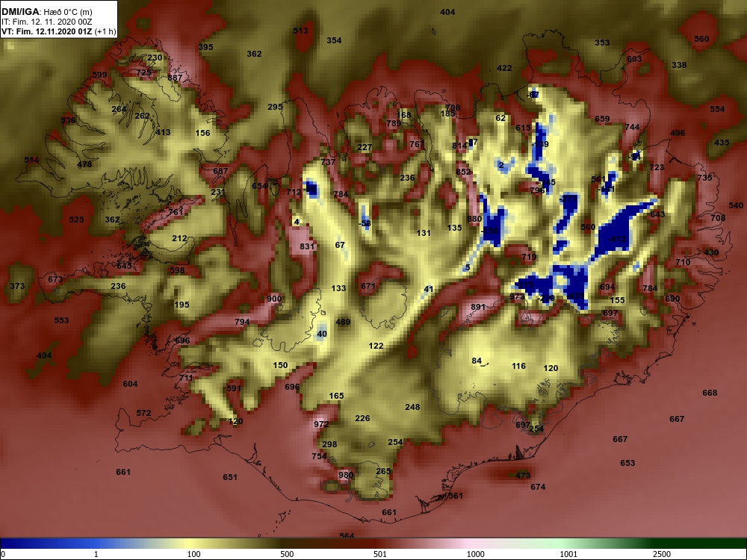Pick the map value '671'
The height and width of the screenshot is (560, 747).
point(368,286)
